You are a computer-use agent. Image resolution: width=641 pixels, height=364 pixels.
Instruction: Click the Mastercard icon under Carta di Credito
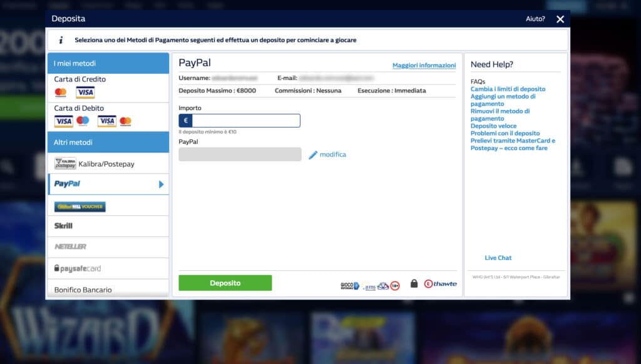click(x=61, y=93)
